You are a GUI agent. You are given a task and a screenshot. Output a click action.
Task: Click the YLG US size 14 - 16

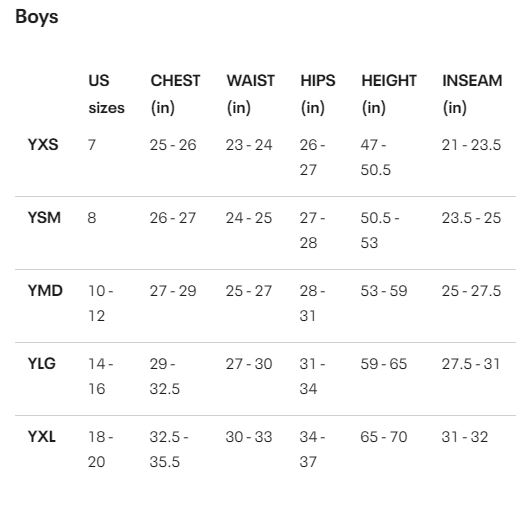[x=101, y=376]
